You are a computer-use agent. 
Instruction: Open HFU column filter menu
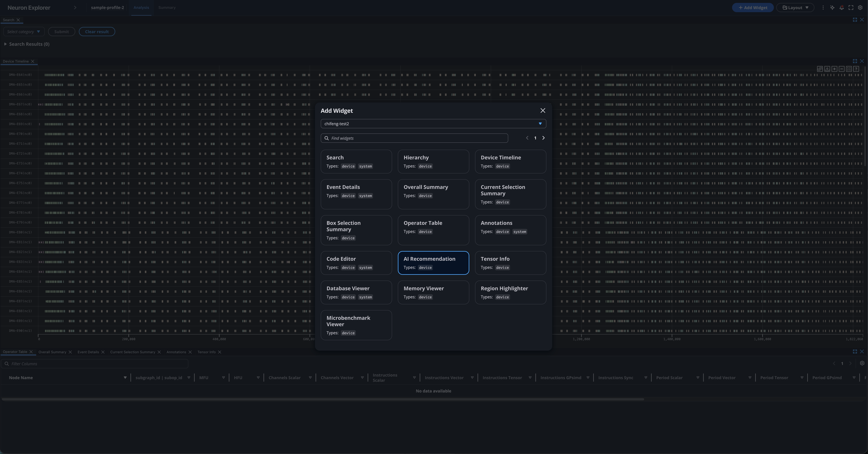pos(258,378)
